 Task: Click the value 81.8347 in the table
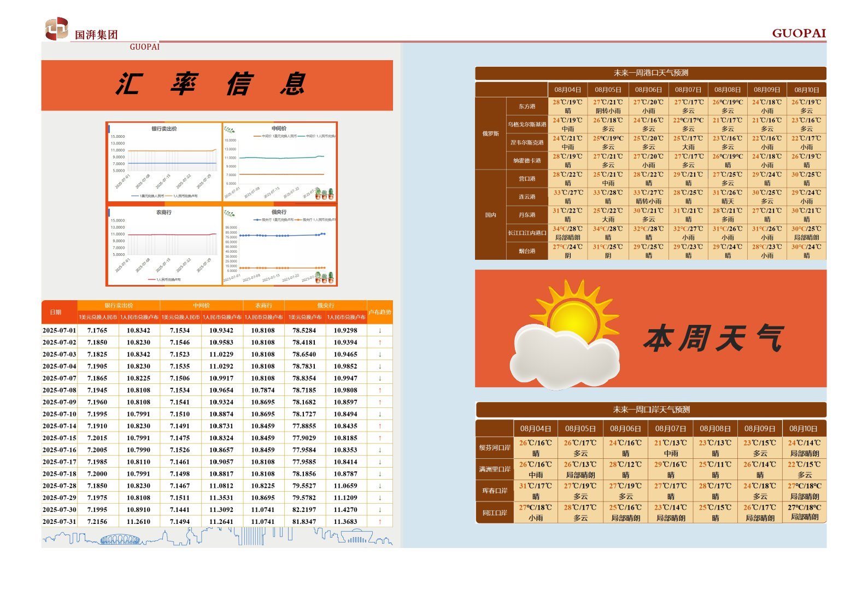point(304,522)
